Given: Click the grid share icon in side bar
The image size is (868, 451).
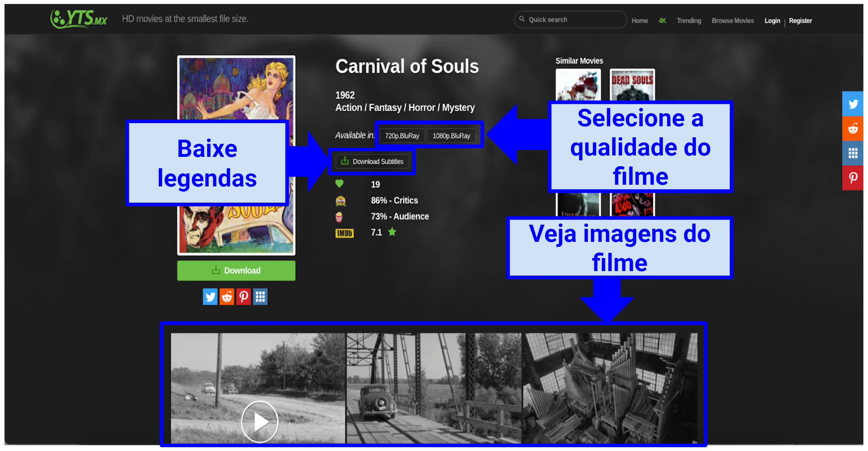Looking at the screenshot, I should pyautogui.click(x=853, y=153).
